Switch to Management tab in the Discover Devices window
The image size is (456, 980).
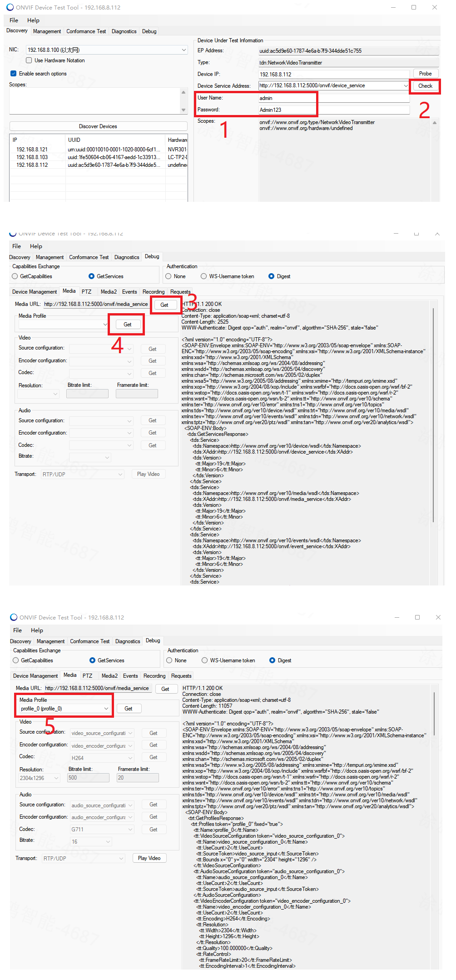(47, 31)
